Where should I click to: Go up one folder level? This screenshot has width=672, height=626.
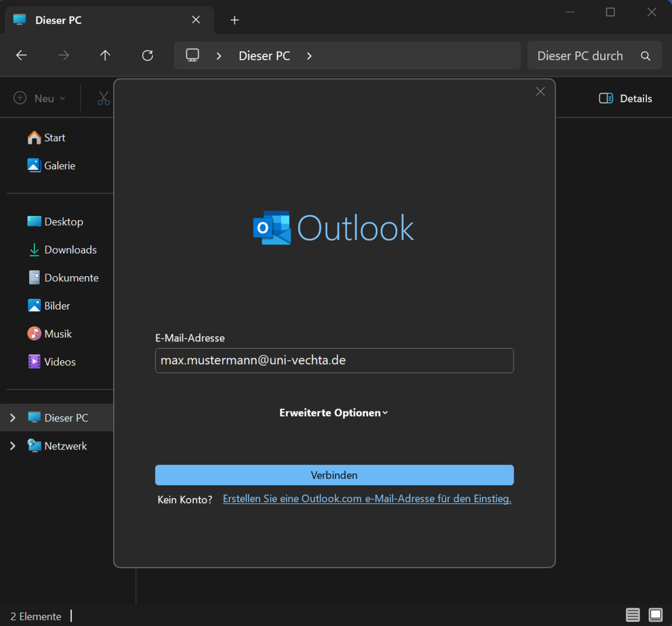(x=105, y=55)
